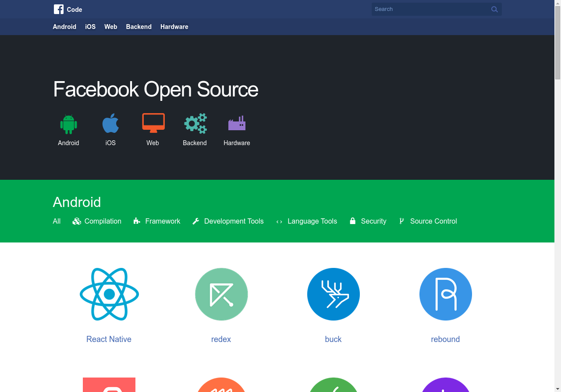
Task: Open the Backend gears icon
Action: click(x=195, y=123)
